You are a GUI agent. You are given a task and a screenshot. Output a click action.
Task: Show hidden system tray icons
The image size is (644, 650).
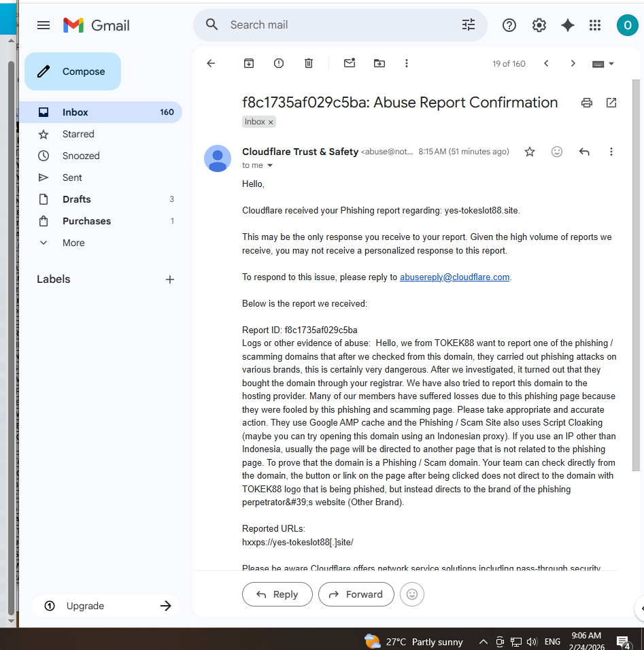pyautogui.click(x=483, y=642)
